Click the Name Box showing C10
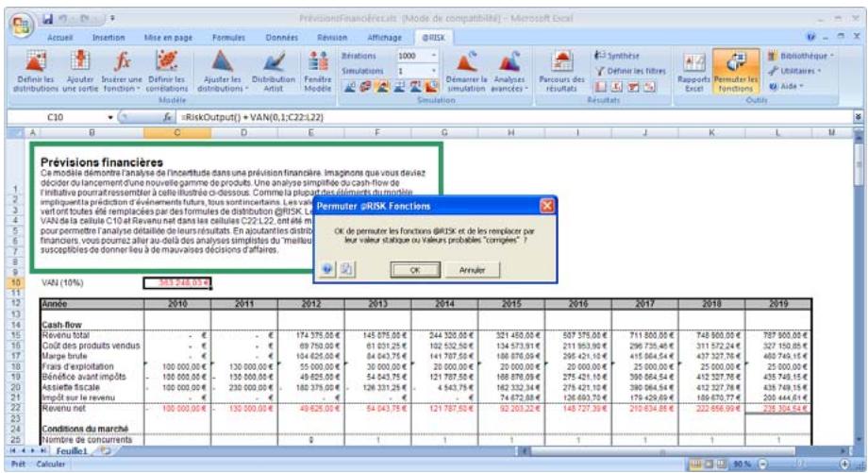This screenshot has height=473, width=868. coord(56,117)
